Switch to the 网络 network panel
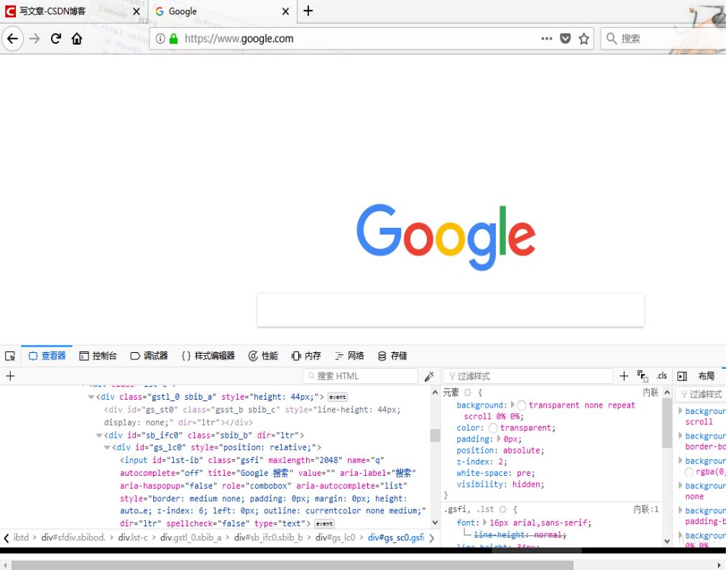Viewport: 728px width, 570px height. coord(349,356)
